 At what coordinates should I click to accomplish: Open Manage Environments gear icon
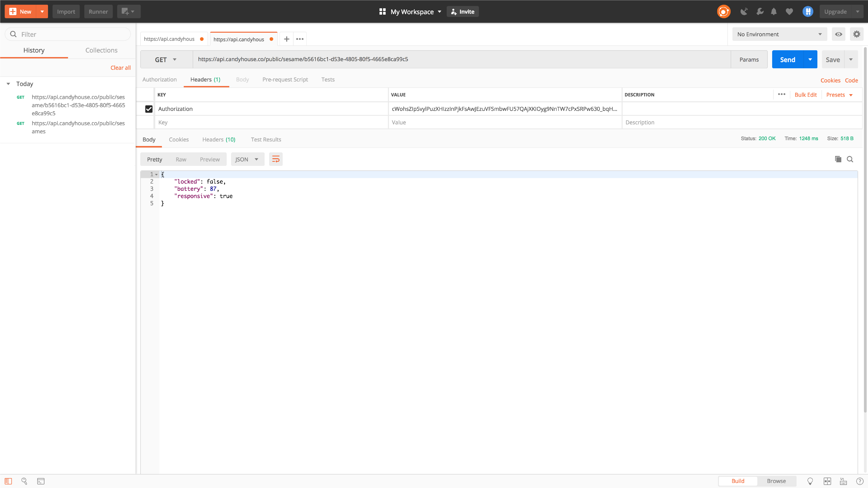(x=857, y=34)
